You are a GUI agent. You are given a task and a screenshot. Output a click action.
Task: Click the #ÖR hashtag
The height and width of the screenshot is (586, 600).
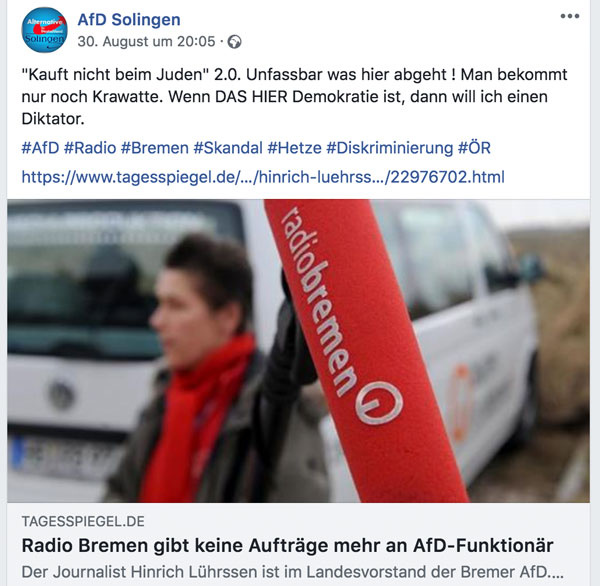coord(474,148)
